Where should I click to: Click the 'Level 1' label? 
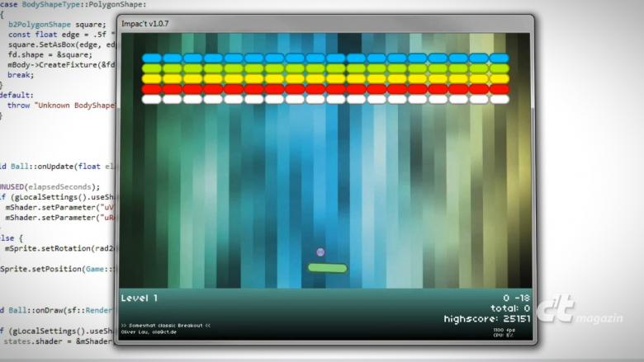click(140, 298)
